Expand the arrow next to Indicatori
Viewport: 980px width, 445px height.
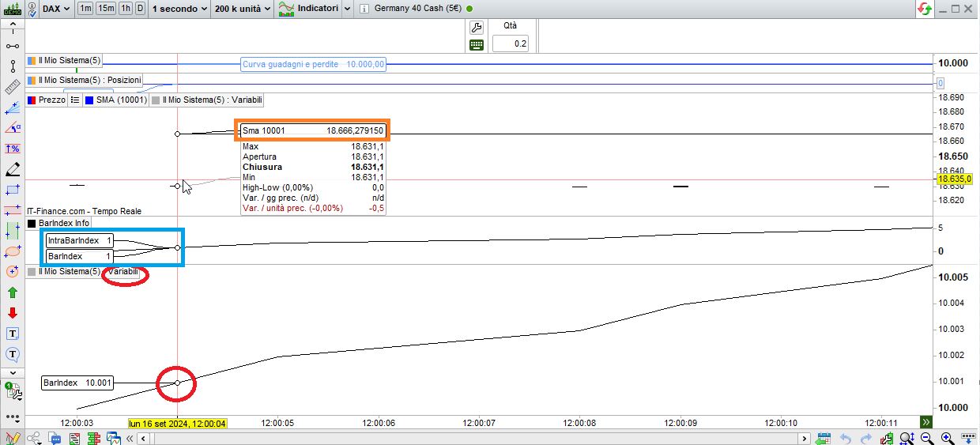tap(346, 9)
